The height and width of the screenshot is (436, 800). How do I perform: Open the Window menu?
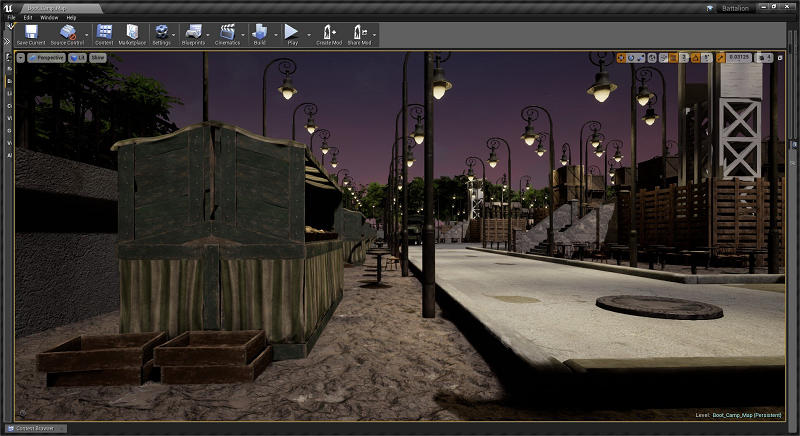[x=48, y=17]
